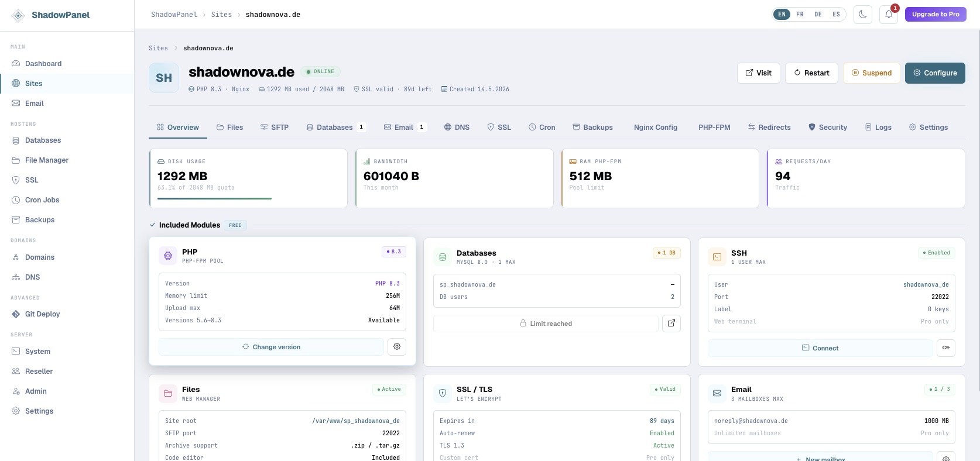The height and width of the screenshot is (461, 980).
Task: Click ShadowPanel in top breadcrumb
Action: pyautogui.click(x=174, y=15)
